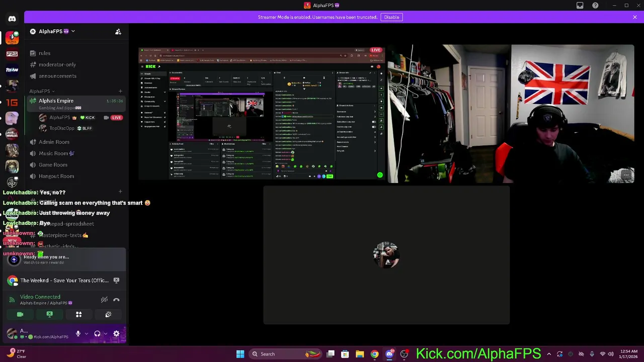644x362 pixels.
Task: Show hidden system tray icons
Action: tap(549, 354)
